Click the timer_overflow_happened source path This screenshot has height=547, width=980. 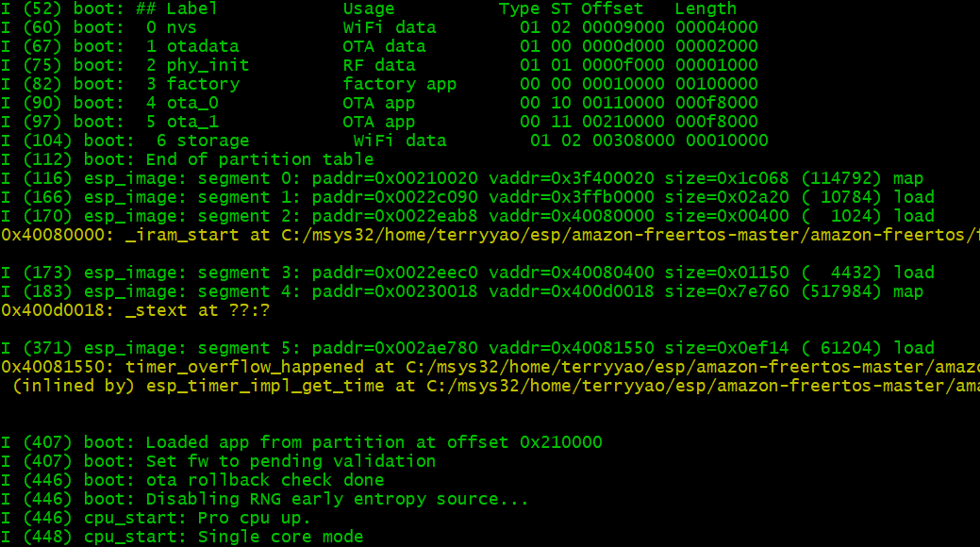tap(377, 367)
